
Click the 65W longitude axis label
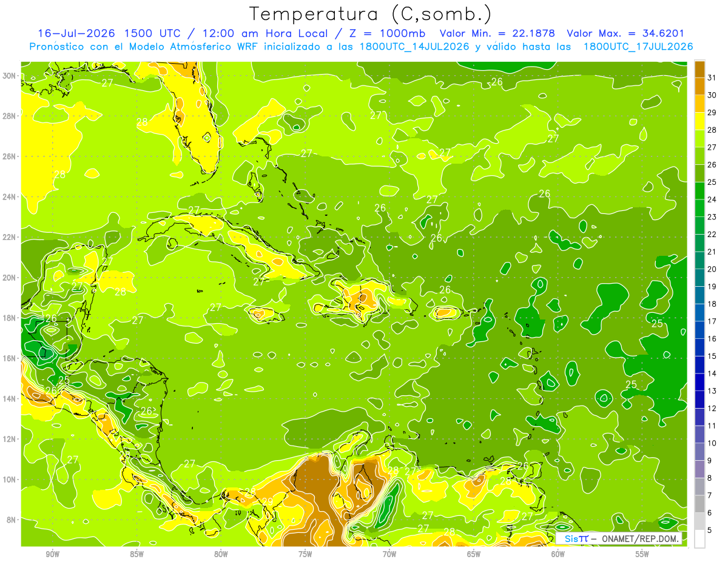[474, 554]
